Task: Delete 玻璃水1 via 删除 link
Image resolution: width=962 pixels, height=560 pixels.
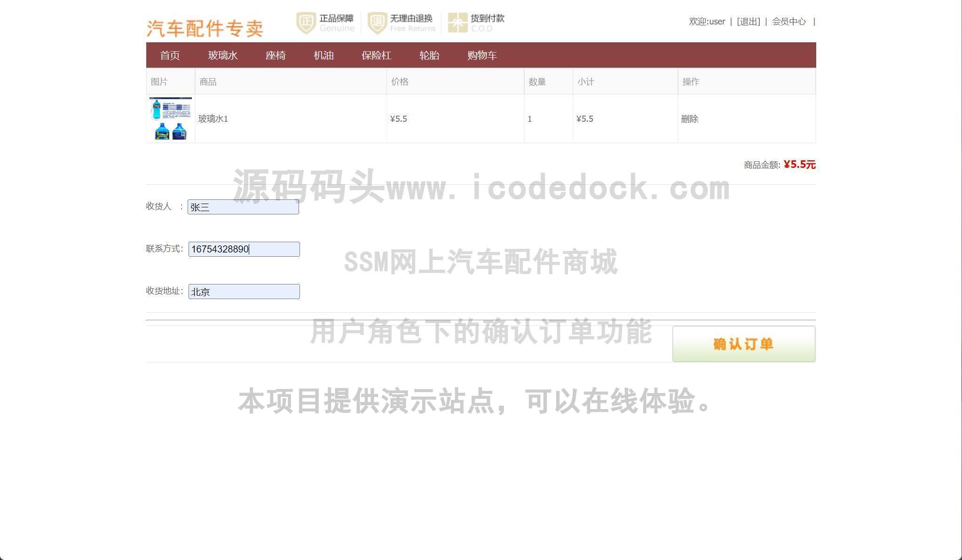Action: [689, 119]
